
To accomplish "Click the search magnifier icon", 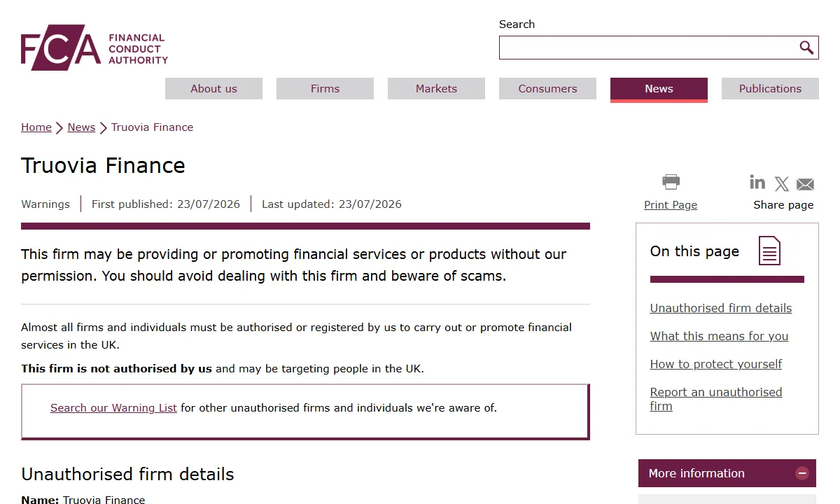I will (x=806, y=48).
